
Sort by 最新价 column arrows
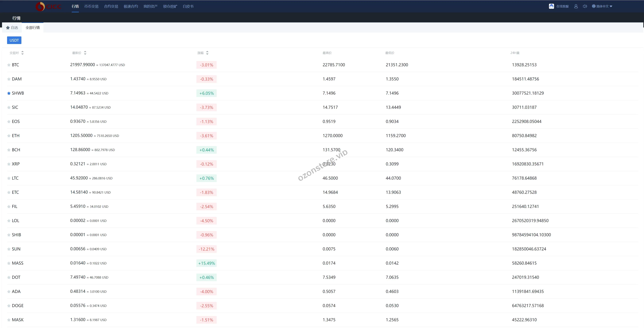click(x=85, y=53)
